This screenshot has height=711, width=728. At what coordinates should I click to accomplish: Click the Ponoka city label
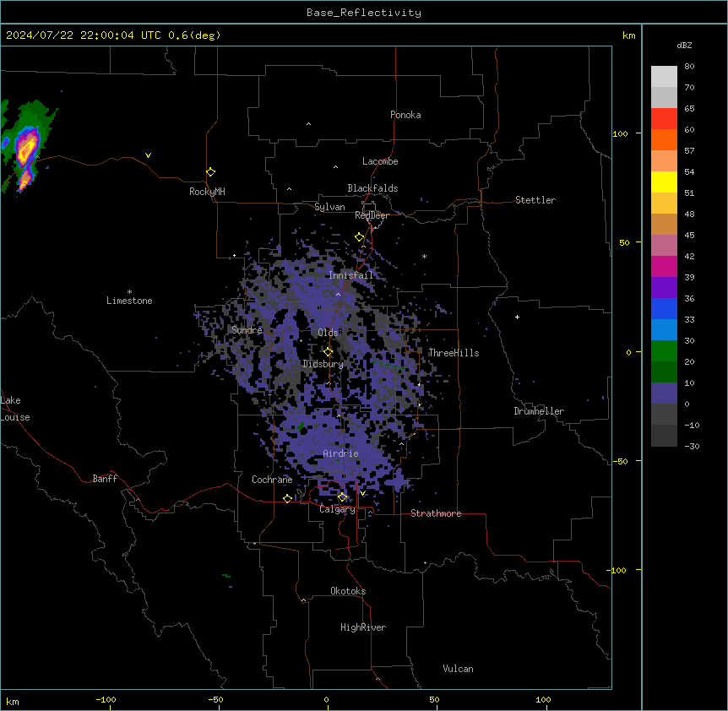coord(405,115)
